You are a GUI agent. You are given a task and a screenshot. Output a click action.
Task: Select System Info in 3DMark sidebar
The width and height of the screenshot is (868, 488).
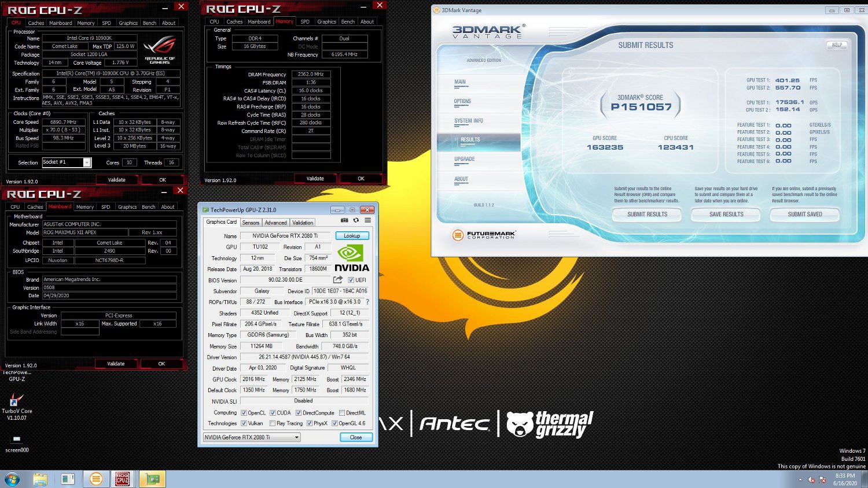[x=468, y=121]
